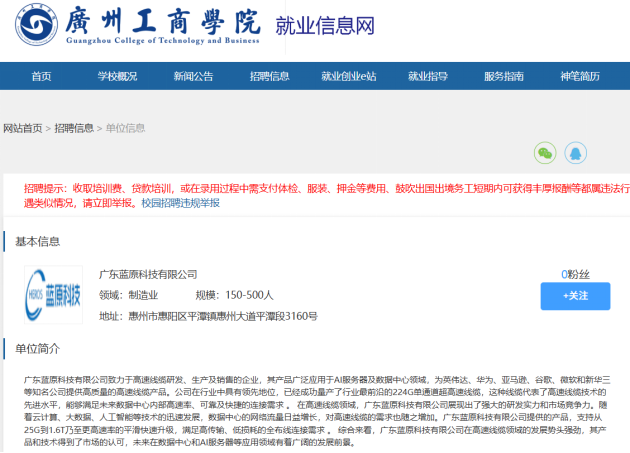This screenshot has height=453, width=630.
Task: Open 神笔简历 in the navigation bar
Action: coord(579,76)
